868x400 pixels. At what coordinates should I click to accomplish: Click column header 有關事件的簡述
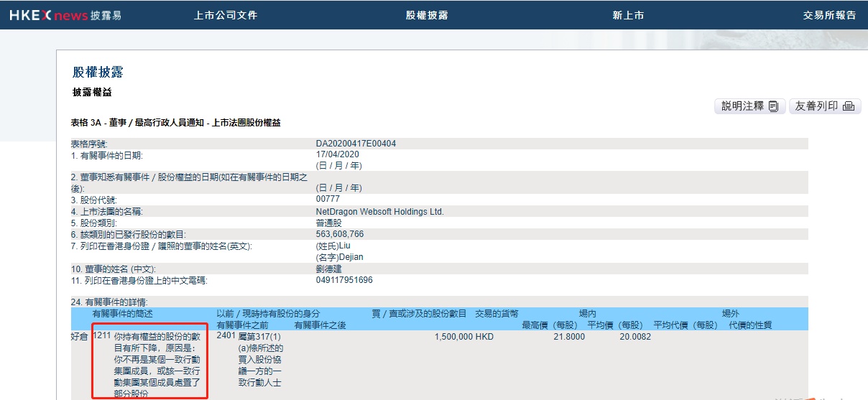coord(123,314)
